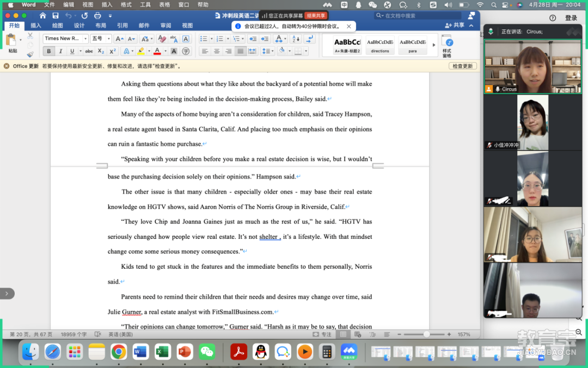Open WeChat from the Dock
588x368 pixels.
pyautogui.click(x=207, y=352)
